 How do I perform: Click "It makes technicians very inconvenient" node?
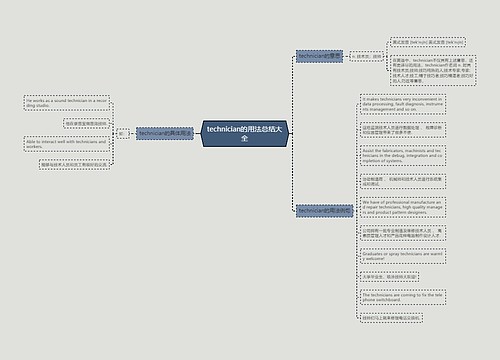pos(403,104)
